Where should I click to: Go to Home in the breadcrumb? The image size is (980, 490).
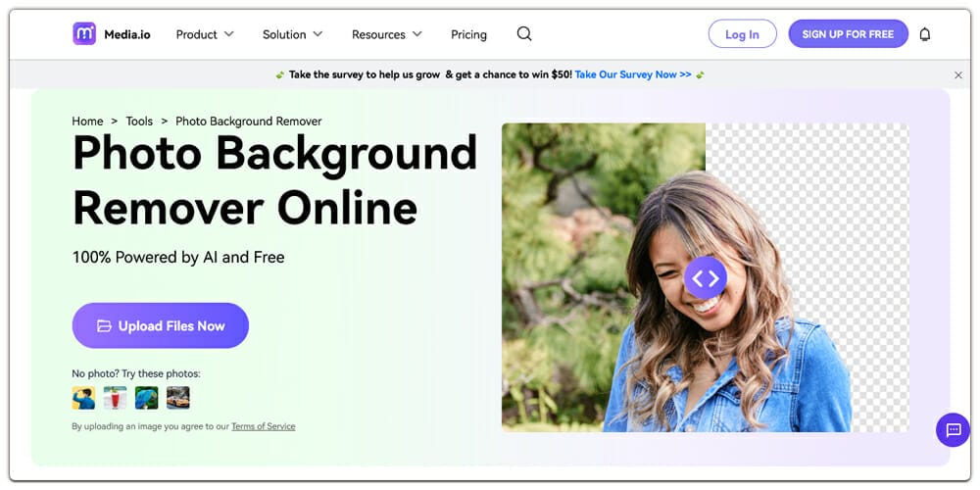point(87,122)
